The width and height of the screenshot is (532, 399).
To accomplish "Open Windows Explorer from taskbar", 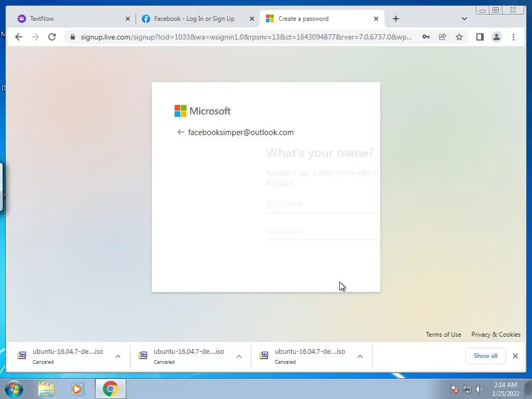I will click(46, 389).
